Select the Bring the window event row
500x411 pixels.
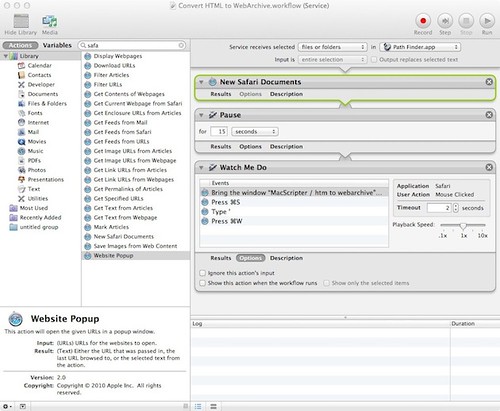tap(294, 193)
